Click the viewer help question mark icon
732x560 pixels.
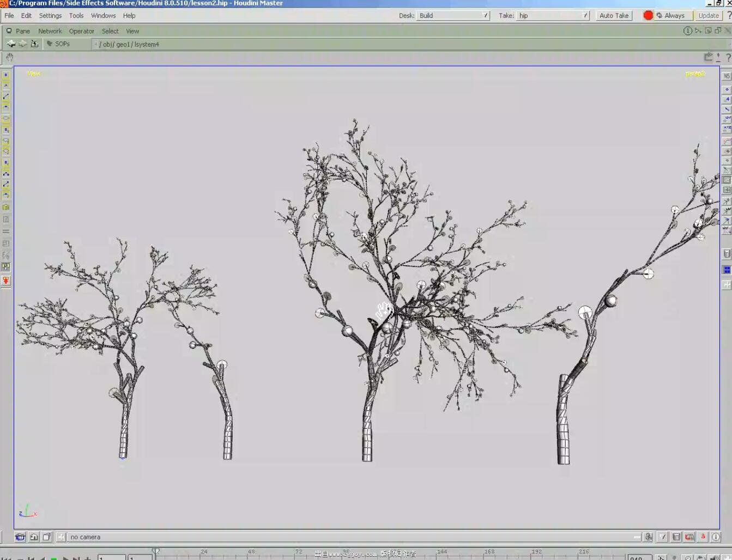(728, 57)
